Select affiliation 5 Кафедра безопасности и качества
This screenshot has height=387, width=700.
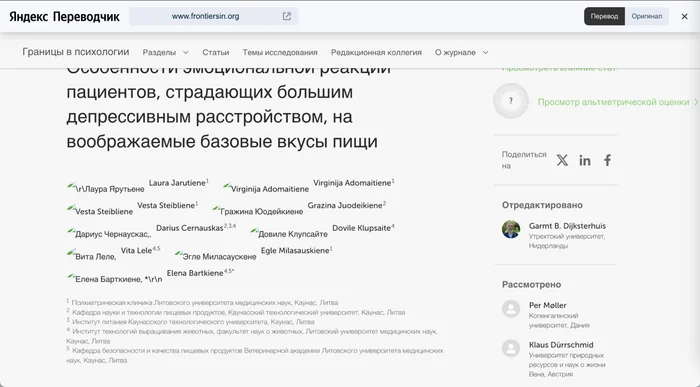pyautogui.click(x=255, y=355)
